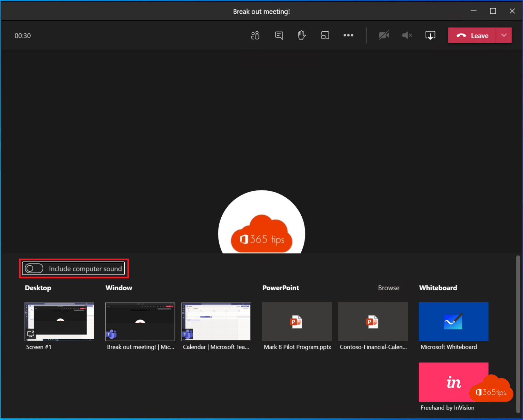
Task: Present Mark 8 Pilot Program.pptx
Action: pyautogui.click(x=297, y=322)
